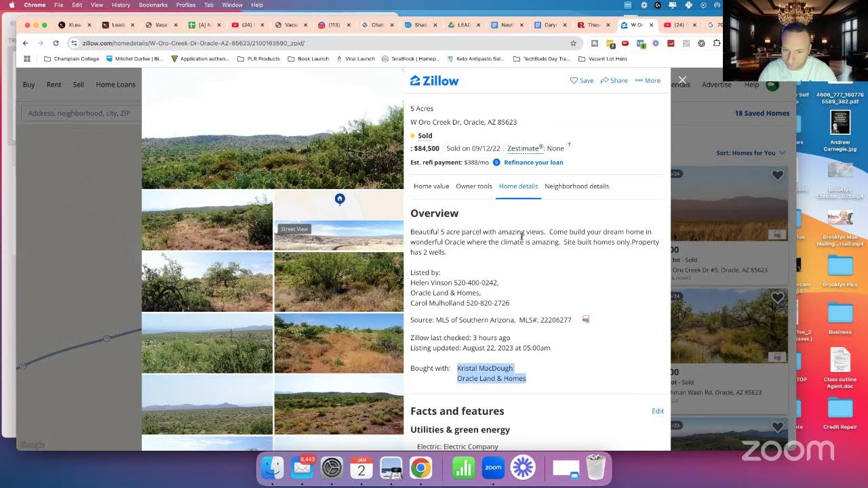Open the Mitchel Durfee bookmark

tap(134, 59)
